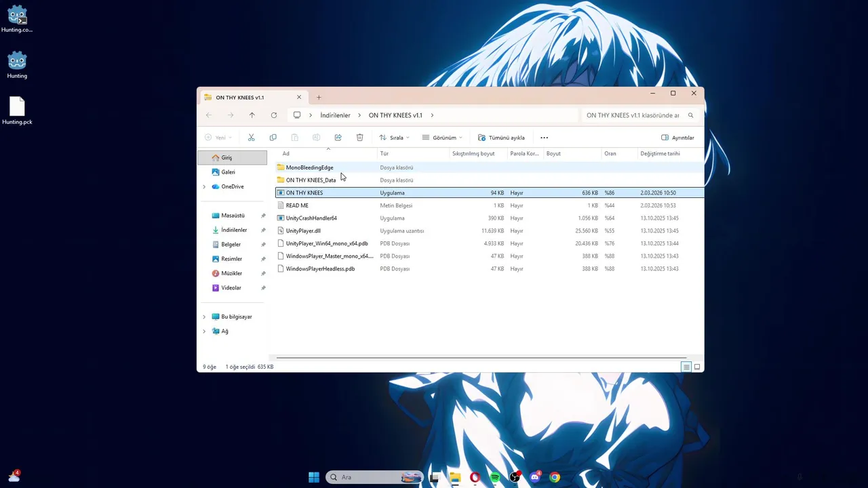The height and width of the screenshot is (488, 868).
Task: Expand the OneDrive tree node
Action: pyautogui.click(x=204, y=186)
